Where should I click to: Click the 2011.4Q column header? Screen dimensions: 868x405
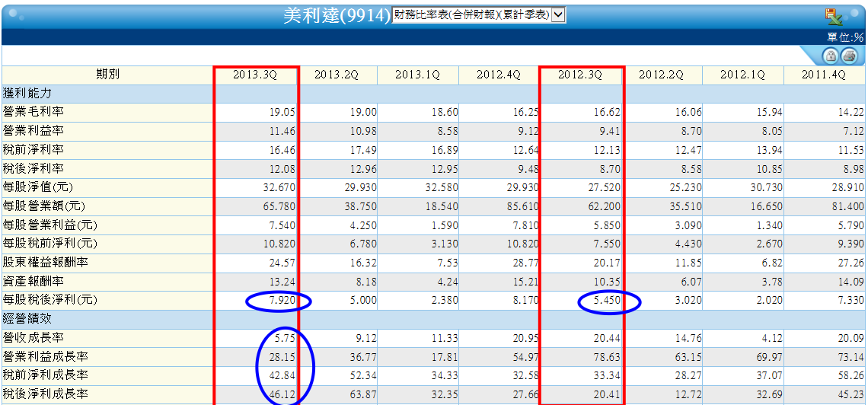pyautogui.click(x=825, y=75)
